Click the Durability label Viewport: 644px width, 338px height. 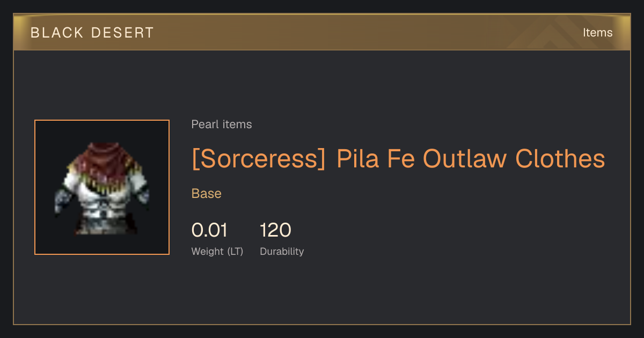point(282,251)
